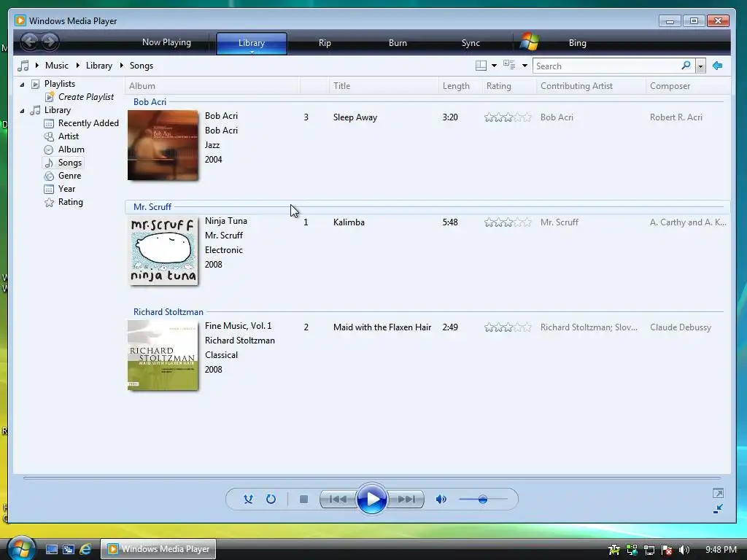Collapse the Library tree node
Image resolution: width=747 pixels, height=560 pixels.
[x=22, y=111]
